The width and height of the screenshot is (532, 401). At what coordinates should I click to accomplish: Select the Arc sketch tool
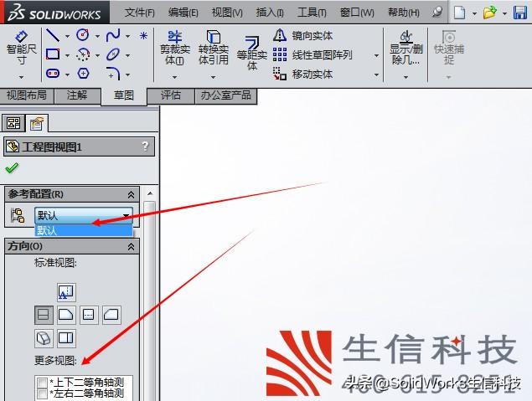pyautogui.click(x=83, y=54)
